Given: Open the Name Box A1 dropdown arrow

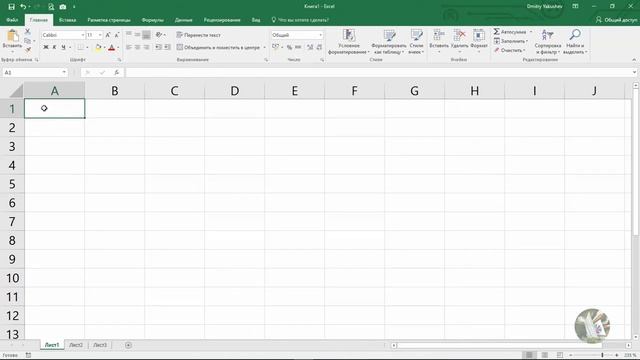Looking at the screenshot, I should 64,72.
